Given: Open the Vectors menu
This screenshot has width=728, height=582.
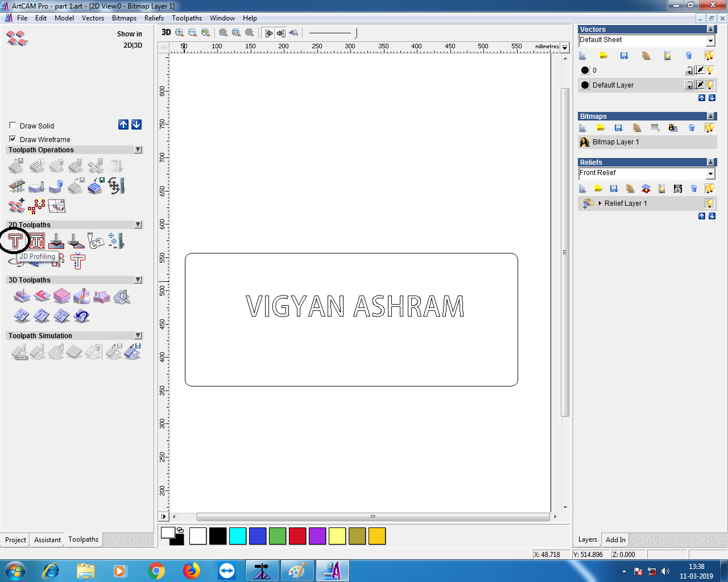Looking at the screenshot, I should point(93,18).
